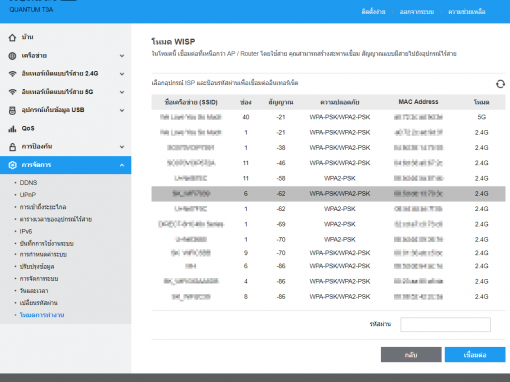Image resolution: width=510 pixels, height=382 pixels.
Task: Click the padlock protection icon
Action: pos(12,147)
